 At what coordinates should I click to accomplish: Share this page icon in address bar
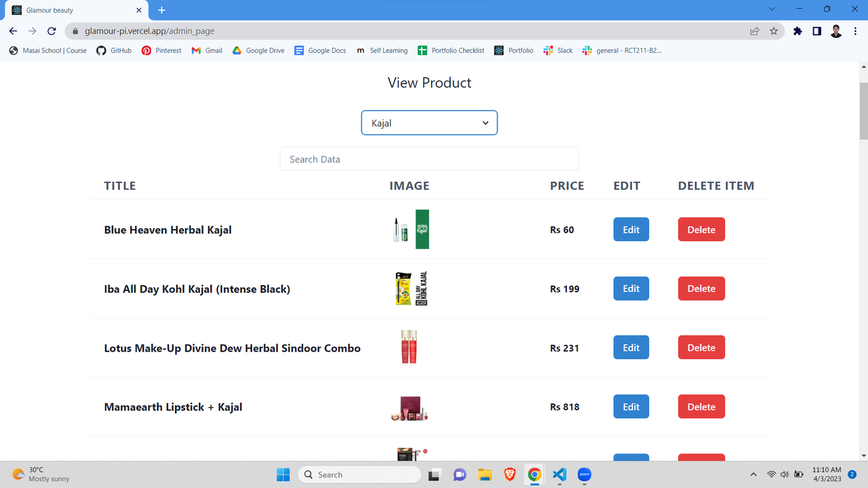pyautogui.click(x=754, y=31)
